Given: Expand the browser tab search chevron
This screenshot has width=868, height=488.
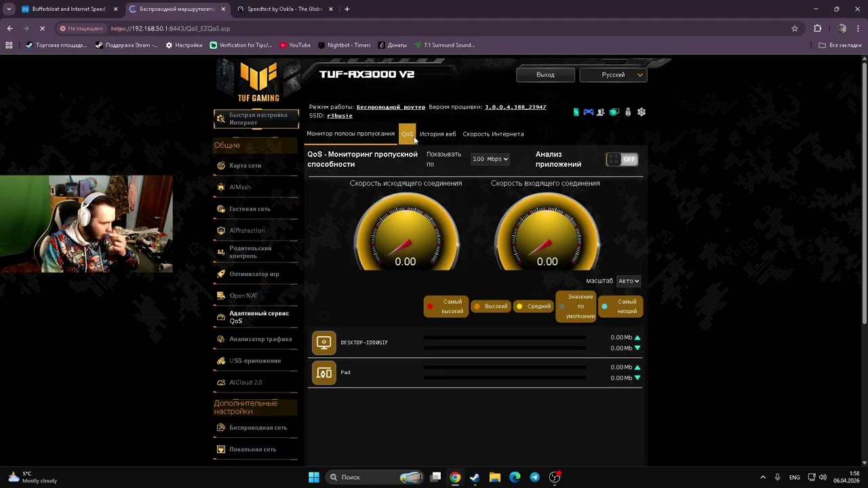Looking at the screenshot, I should click(x=9, y=9).
